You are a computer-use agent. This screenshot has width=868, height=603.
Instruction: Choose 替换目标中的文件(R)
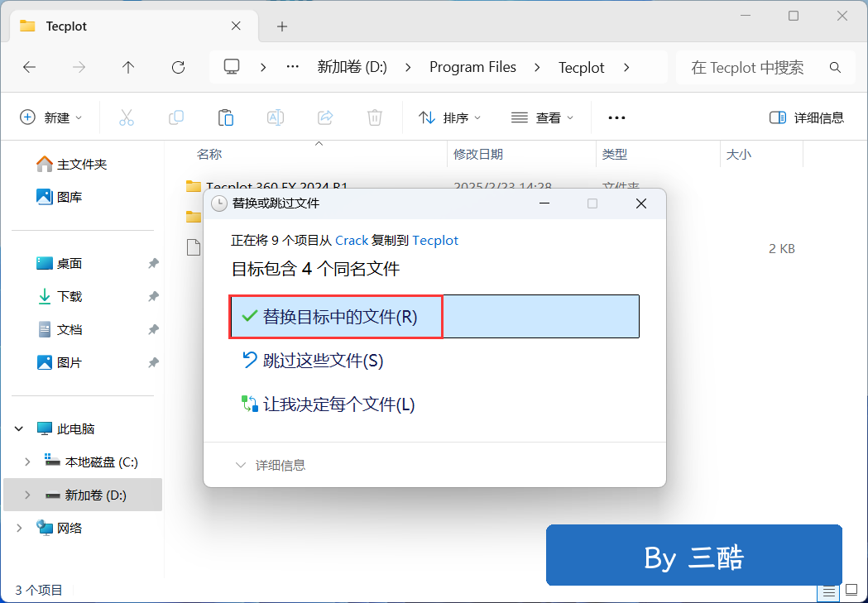(434, 317)
